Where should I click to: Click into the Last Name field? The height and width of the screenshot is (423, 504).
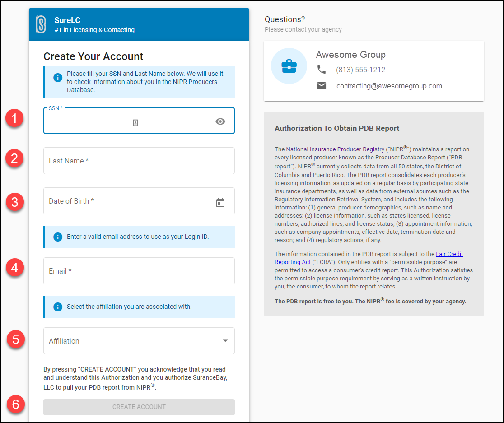click(x=139, y=161)
